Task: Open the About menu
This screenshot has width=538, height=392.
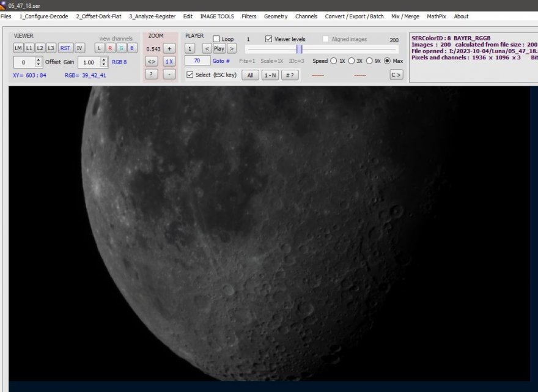Action: pyautogui.click(x=461, y=16)
